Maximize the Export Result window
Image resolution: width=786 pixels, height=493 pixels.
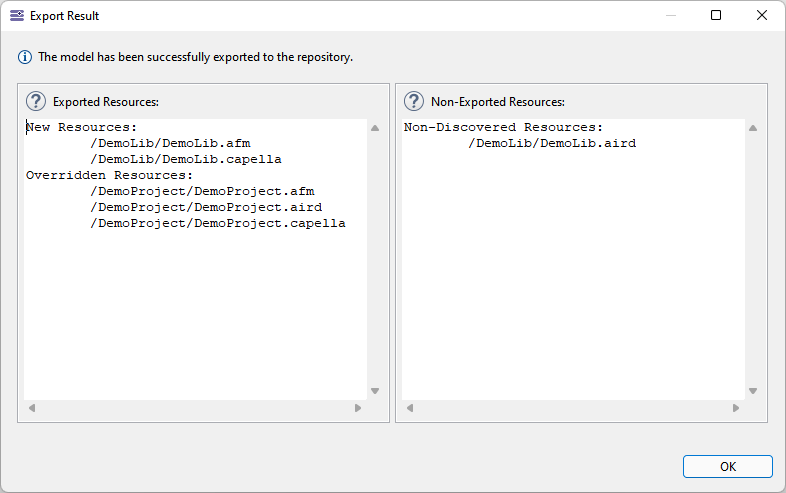[x=716, y=16]
